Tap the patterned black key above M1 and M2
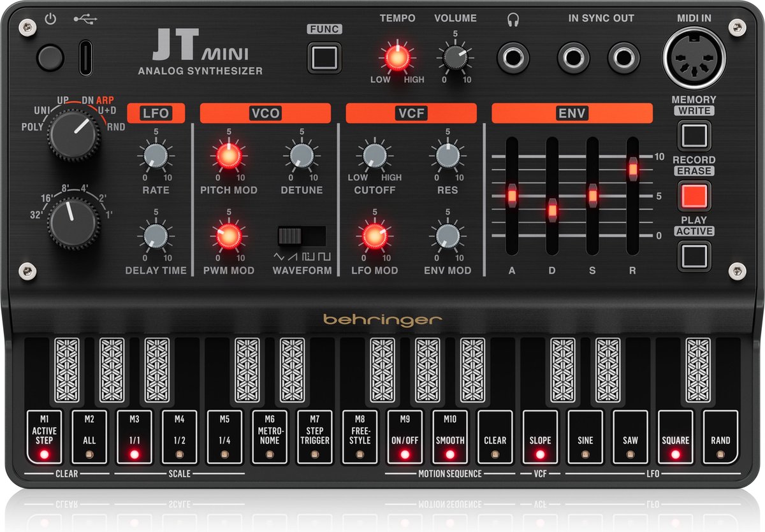The image size is (765, 532). click(x=67, y=370)
